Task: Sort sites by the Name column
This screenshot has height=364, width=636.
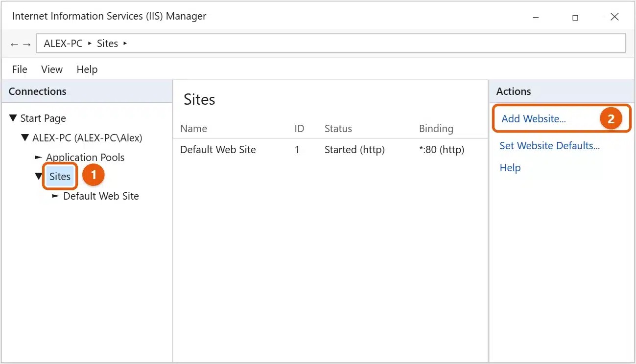Action: click(x=194, y=129)
